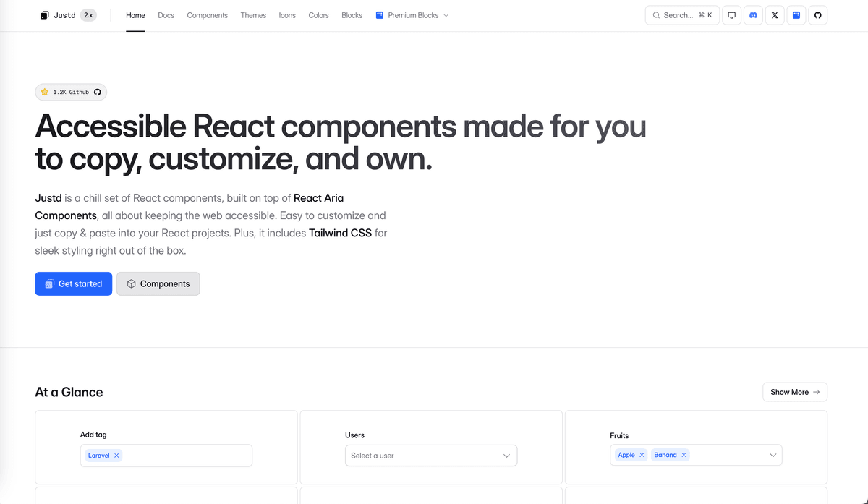Click the X (Twitter) icon
Viewport: 868px width, 504px height.
coord(775,15)
